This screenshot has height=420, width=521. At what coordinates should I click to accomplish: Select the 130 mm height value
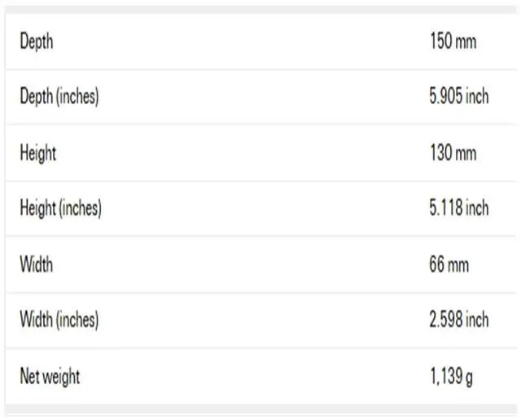coord(453,152)
